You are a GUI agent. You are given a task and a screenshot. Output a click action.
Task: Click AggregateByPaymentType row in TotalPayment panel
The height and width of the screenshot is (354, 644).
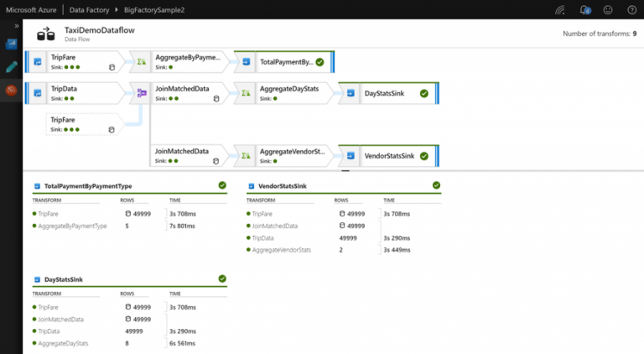click(130, 226)
